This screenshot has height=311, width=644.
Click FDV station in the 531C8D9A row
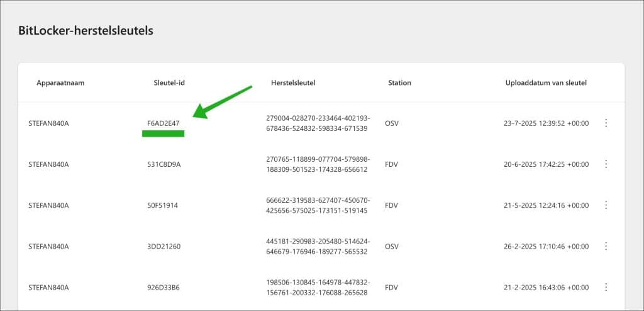[391, 164]
